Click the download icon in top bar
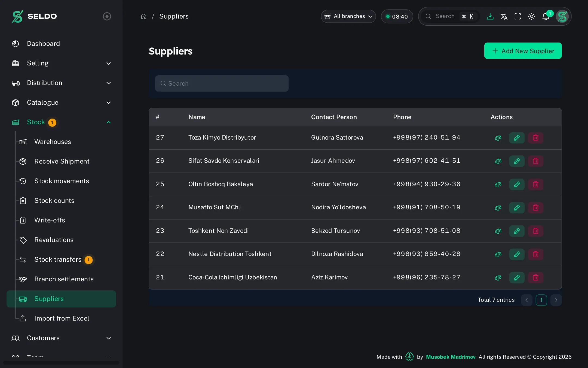The width and height of the screenshot is (588, 368). pyautogui.click(x=490, y=16)
